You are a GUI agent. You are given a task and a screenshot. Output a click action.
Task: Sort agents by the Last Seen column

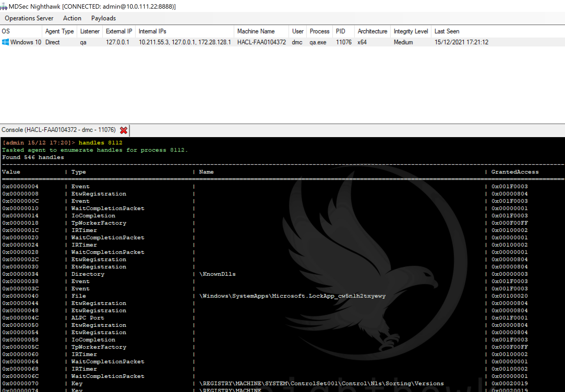click(x=447, y=31)
